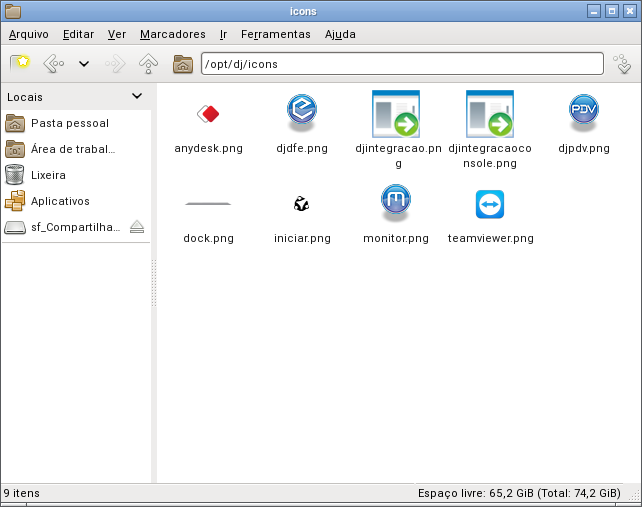
Task: Select the teamviewer.png file icon
Action: 490,204
